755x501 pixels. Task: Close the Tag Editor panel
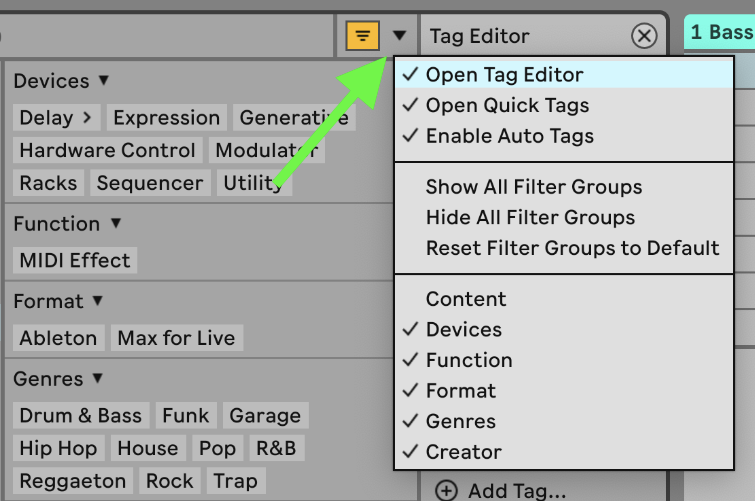(x=645, y=36)
